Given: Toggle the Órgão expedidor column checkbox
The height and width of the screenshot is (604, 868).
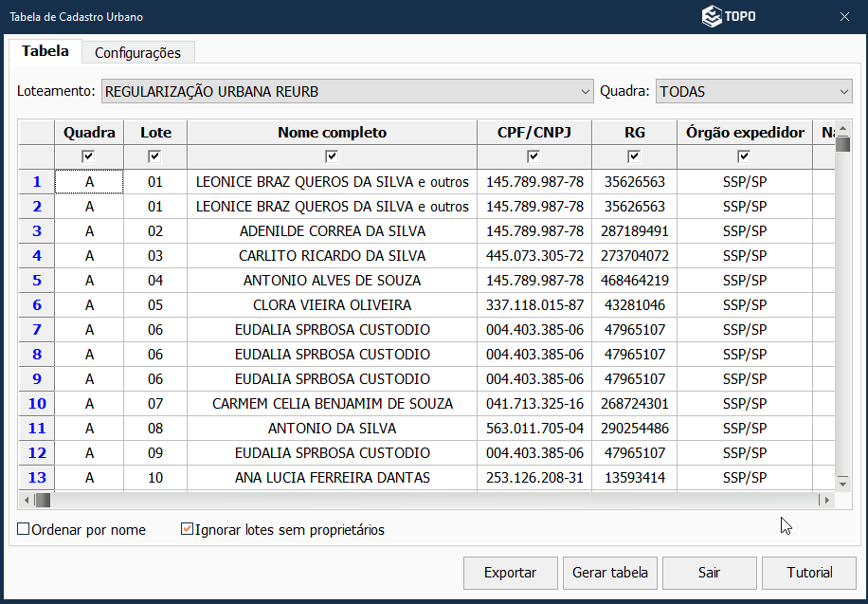Looking at the screenshot, I should tap(744, 156).
